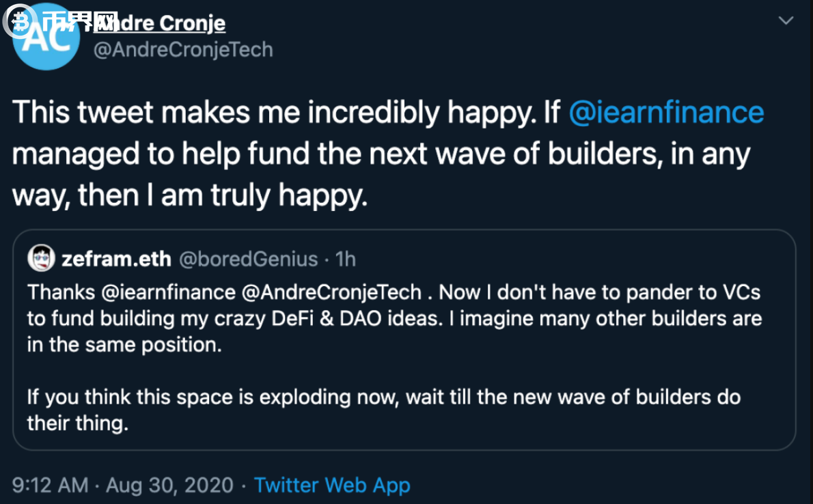Click the coin logo watermark icon

coord(19,21)
